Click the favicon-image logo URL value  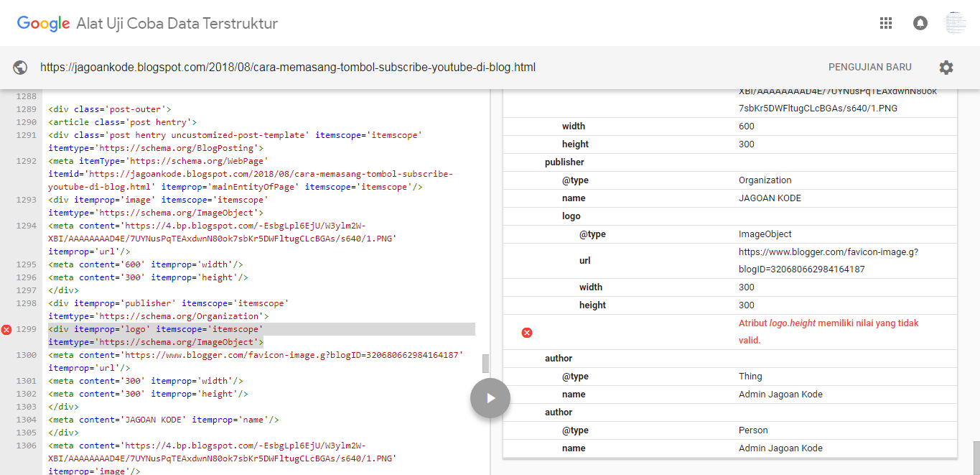coord(828,261)
